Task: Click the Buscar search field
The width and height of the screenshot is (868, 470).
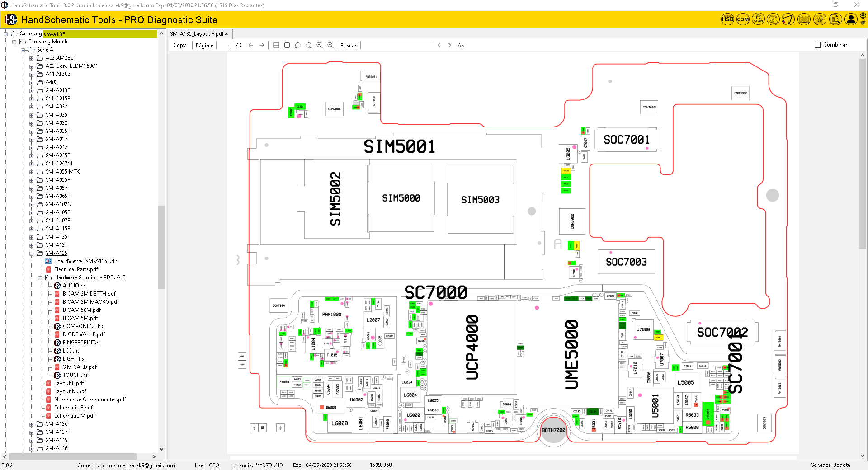Action: (x=396, y=45)
